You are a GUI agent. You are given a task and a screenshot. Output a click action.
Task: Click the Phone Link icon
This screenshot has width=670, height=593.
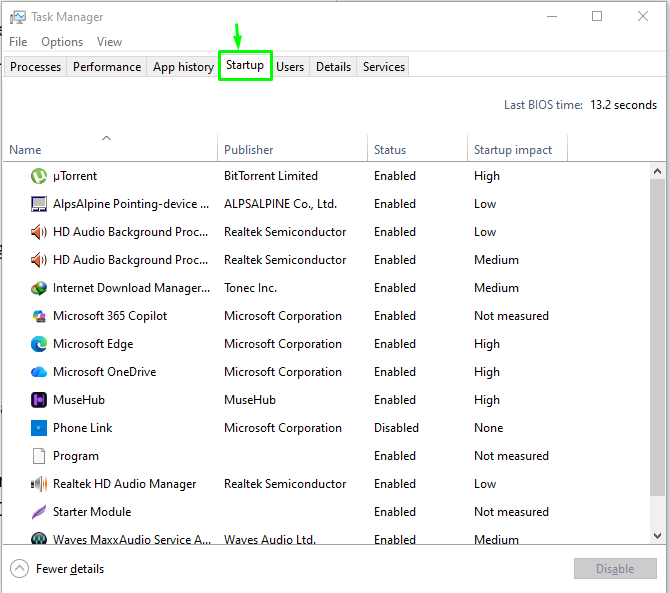[39, 428]
